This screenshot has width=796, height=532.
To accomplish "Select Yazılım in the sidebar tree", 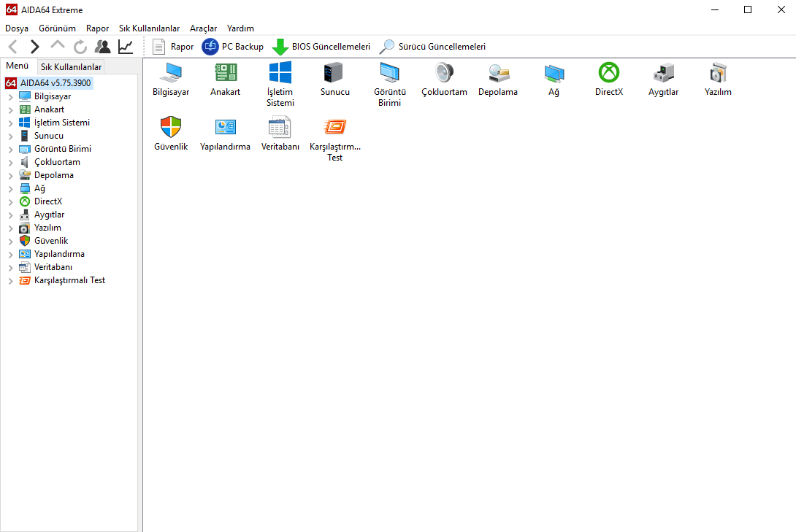I will pyautogui.click(x=47, y=228).
